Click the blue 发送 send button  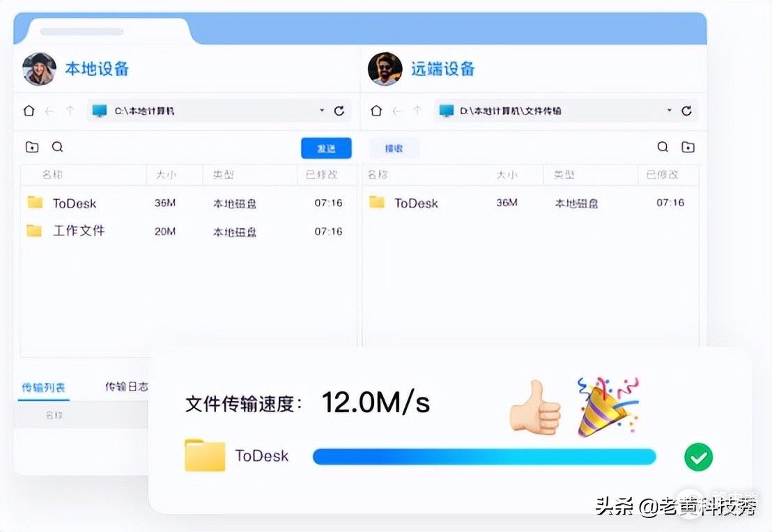pyautogui.click(x=326, y=148)
